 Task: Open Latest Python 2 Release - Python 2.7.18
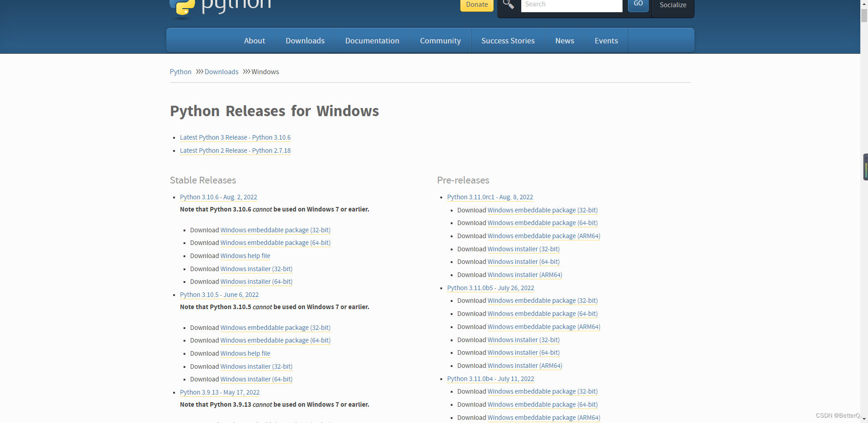click(235, 150)
